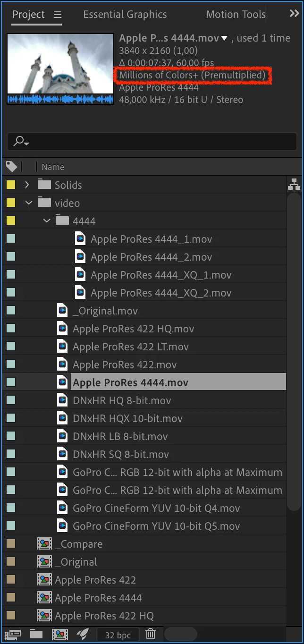Select GoPro CineForm YUV 10-bit Q4.mov

click(x=156, y=508)
